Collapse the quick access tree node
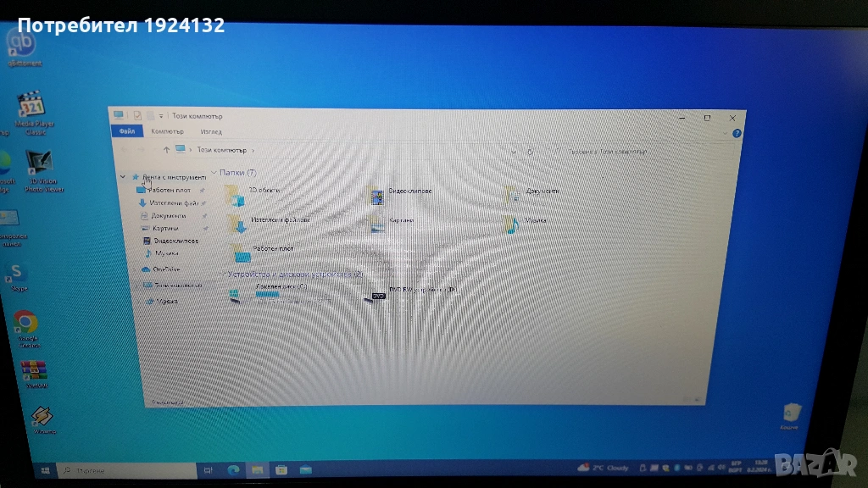This screenshot has width=868, height=488. pyautogui.click(x=123, y=177)
